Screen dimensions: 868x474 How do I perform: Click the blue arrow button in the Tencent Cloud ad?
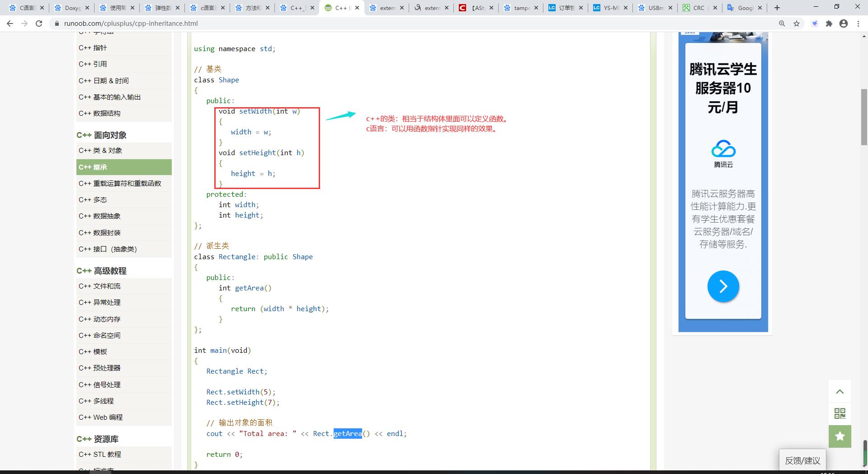coord(723,286)
